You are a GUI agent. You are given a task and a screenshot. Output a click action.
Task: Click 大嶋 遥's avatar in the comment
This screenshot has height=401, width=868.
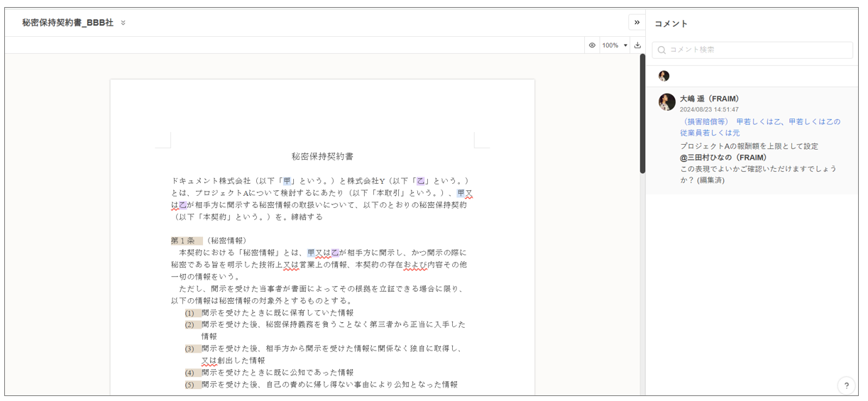click(666, 102)
